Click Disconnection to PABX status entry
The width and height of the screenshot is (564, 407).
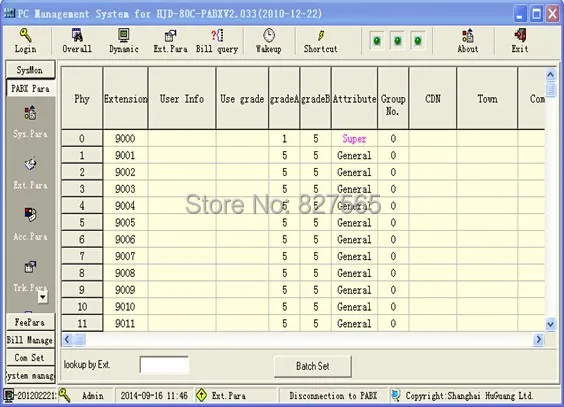coord(333,395)
